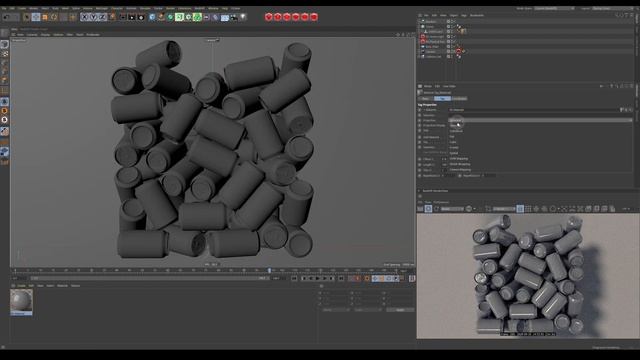Click back arrow in Attribute Manager header
640x360 pixels.
coord(602,86)
